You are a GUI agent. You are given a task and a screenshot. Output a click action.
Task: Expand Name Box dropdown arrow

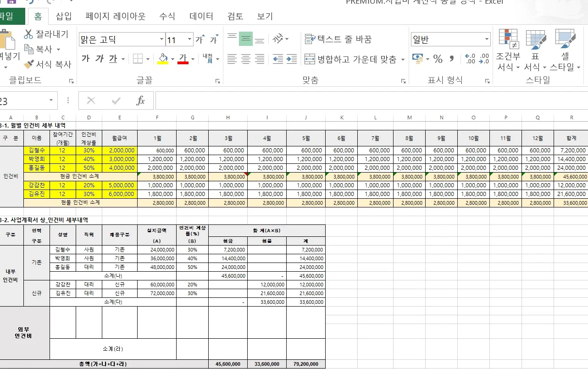coord(50,101)
